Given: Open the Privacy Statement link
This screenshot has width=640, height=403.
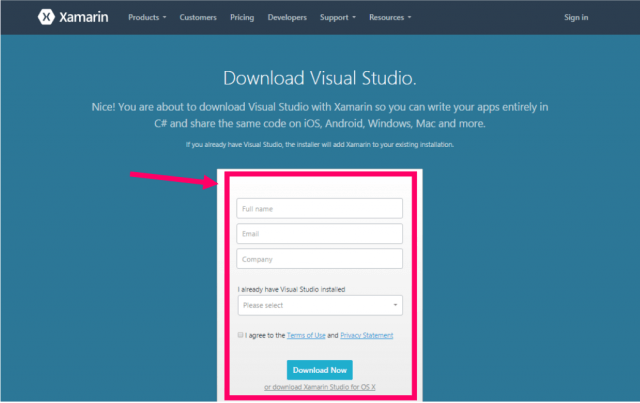Looking at the screenshot, I should (x=367, y=335).
